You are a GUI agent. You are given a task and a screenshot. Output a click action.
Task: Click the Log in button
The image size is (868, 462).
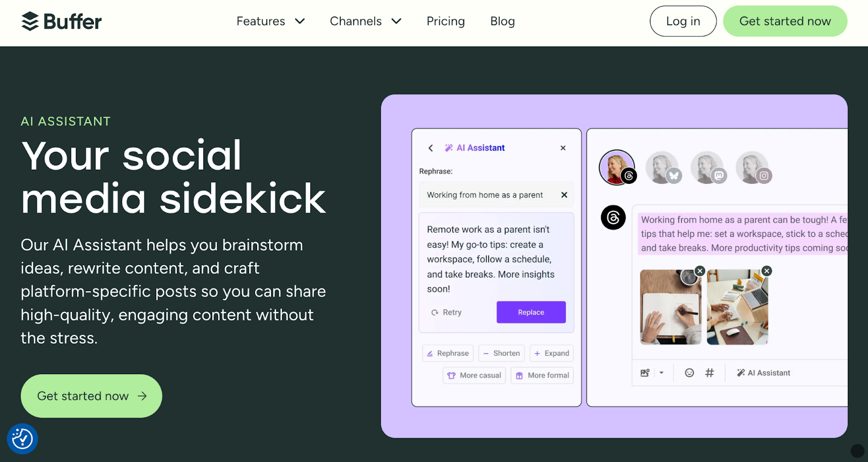683,21
